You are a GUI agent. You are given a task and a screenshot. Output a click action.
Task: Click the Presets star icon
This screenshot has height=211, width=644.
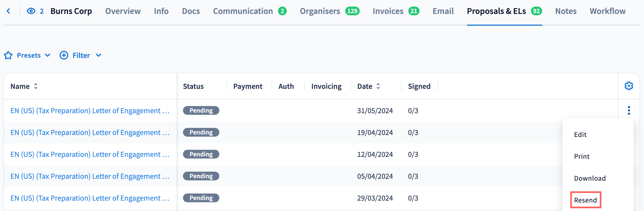(x=8, y=55)
